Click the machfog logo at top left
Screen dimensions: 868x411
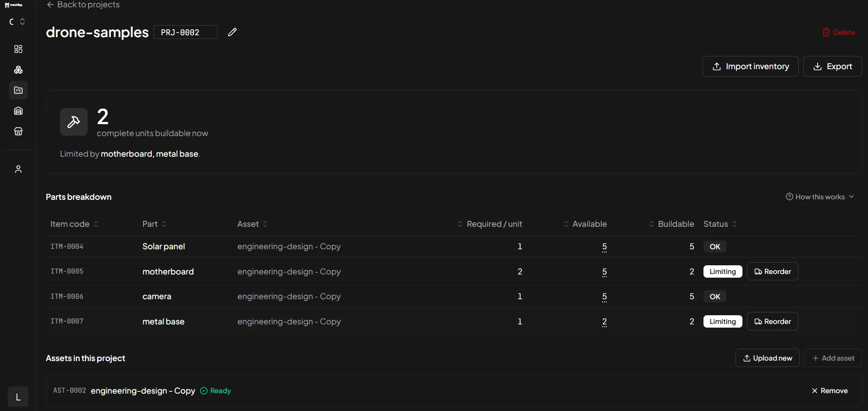tap(14, 5)
